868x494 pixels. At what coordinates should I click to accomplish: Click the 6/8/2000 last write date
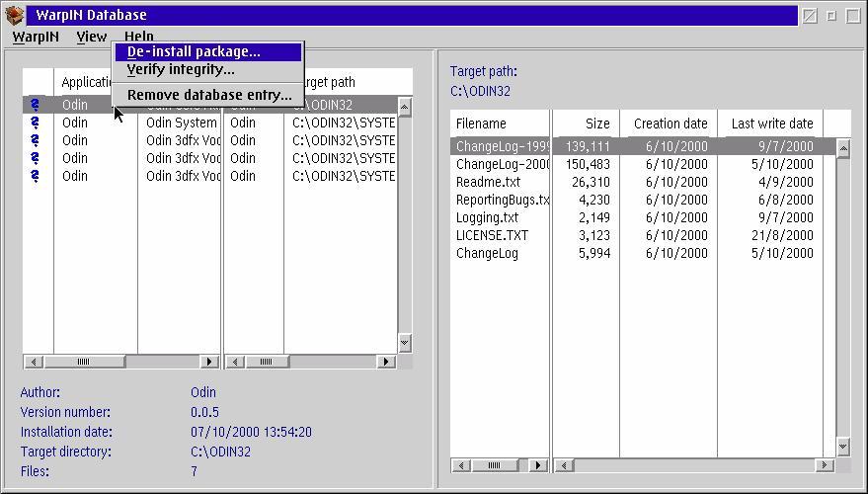pos(786,200)
